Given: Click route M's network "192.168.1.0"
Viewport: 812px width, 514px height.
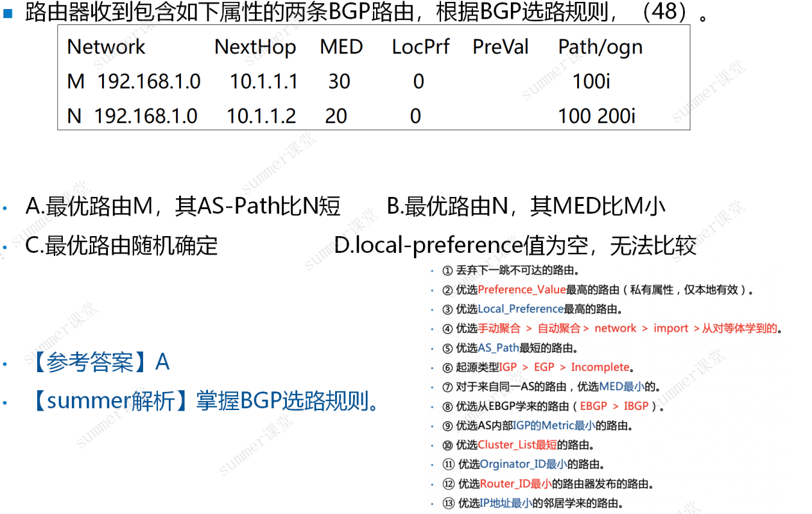Looking at the screenshot, I should [x=149, y=81].
